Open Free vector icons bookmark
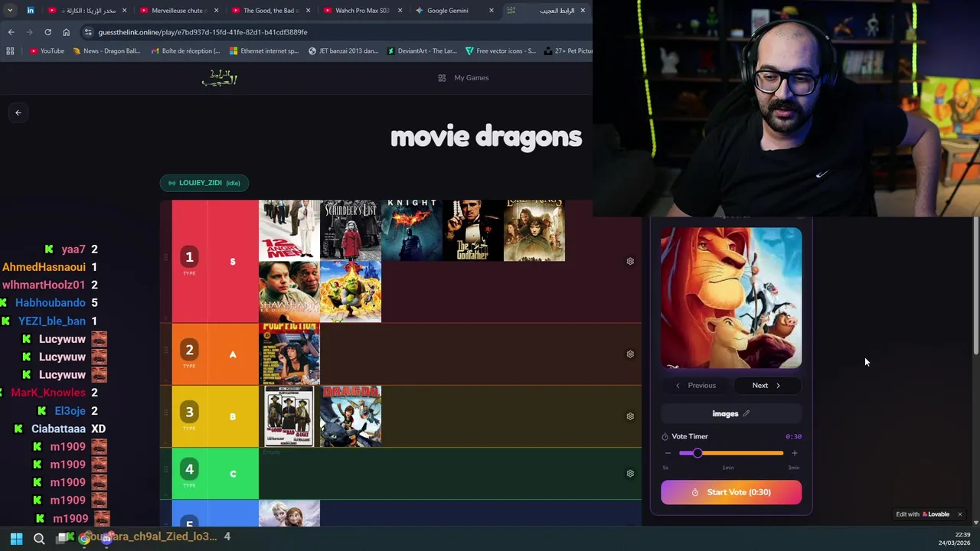Viewport: 980px width, 551px height. pos(501,51)
